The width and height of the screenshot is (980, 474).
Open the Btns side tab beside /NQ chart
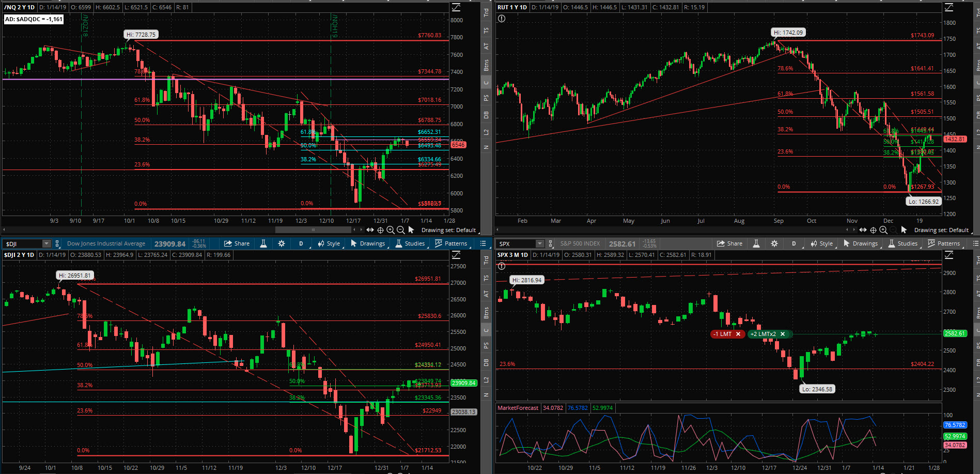(486, 65)
